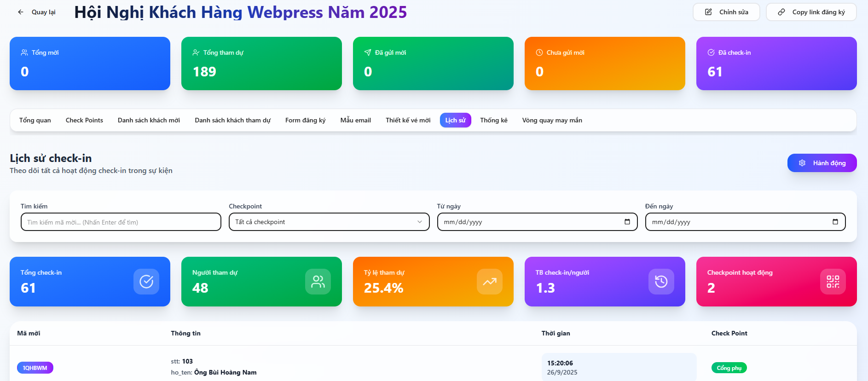Expand the Tất cả checkpoint dropdown
This screenshot has width=868, height=381.
(329, 222)
